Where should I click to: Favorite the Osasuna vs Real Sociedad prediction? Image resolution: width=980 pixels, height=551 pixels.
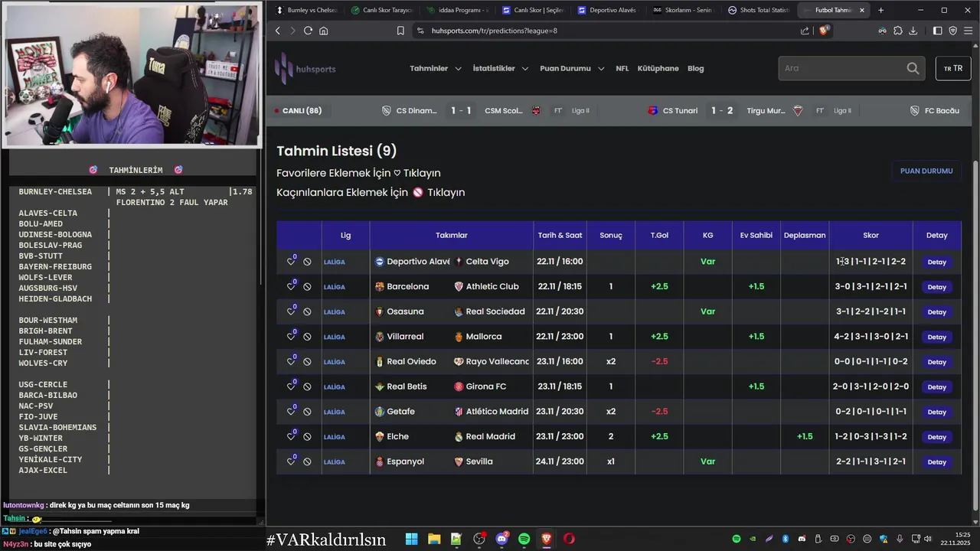pyautogui.click(x=291, y=311)
